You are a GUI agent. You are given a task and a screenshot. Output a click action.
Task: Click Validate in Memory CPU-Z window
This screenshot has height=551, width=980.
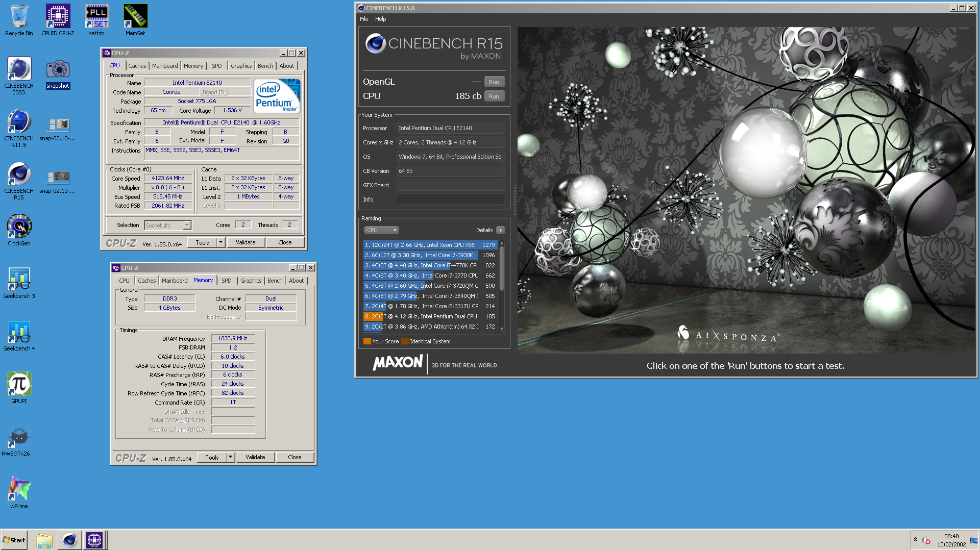(x=255, y=457)
